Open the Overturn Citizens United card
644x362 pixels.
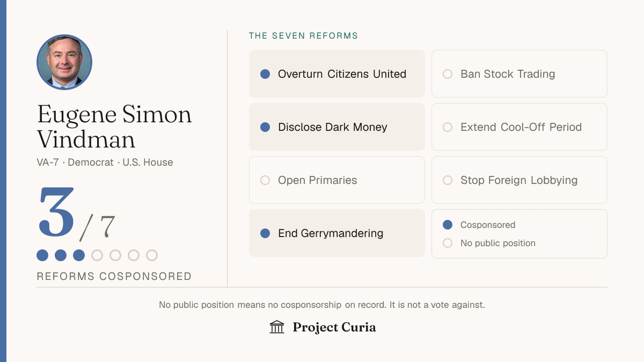[337, 74]
